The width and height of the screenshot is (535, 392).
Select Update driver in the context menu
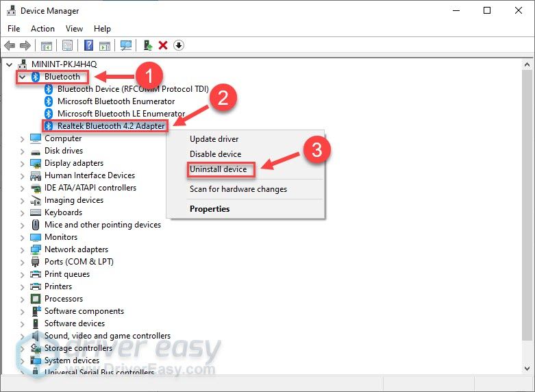tap(214, 139)
